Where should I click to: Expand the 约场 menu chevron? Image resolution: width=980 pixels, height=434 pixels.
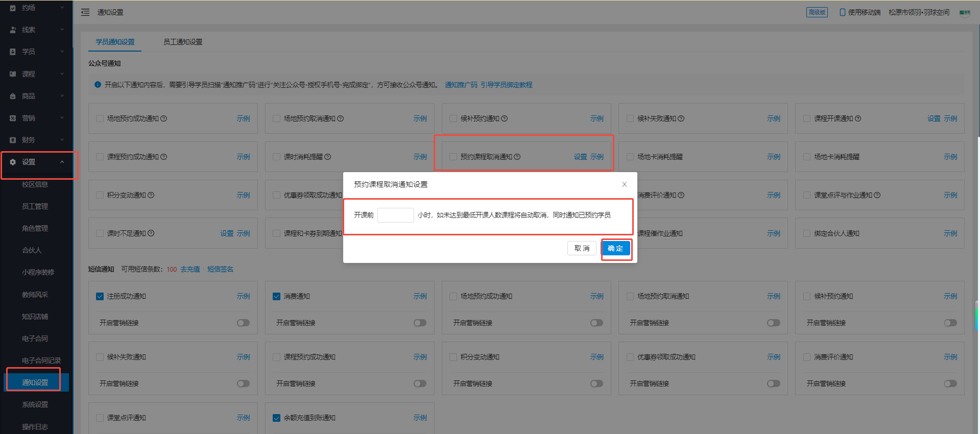[62, 8]
